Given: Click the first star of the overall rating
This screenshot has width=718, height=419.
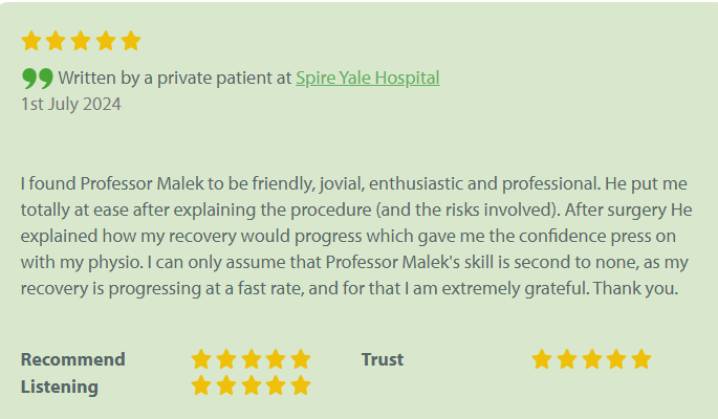Looking at the screenshot, I should pyautogui.click(x=31, y=41).
